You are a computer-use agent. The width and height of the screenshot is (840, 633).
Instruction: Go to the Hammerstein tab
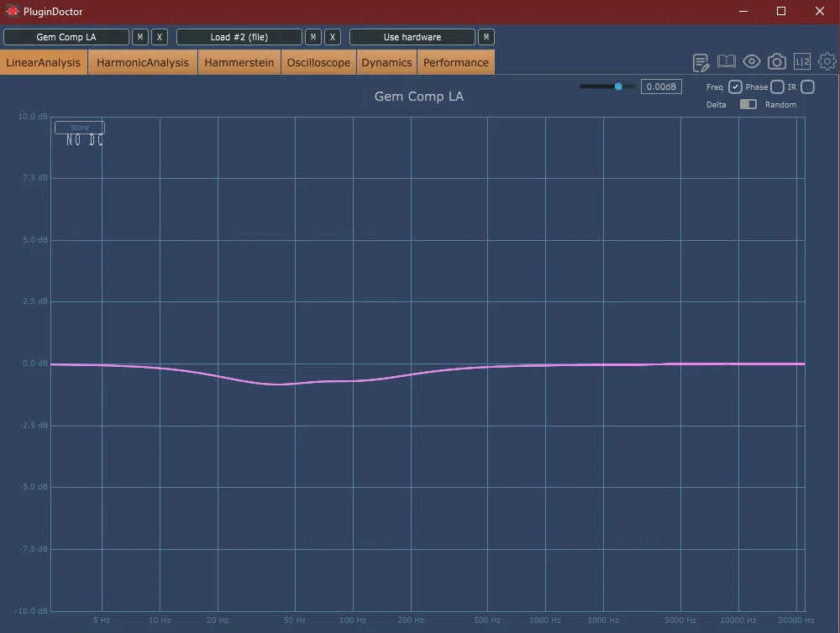tap(239, 62)
